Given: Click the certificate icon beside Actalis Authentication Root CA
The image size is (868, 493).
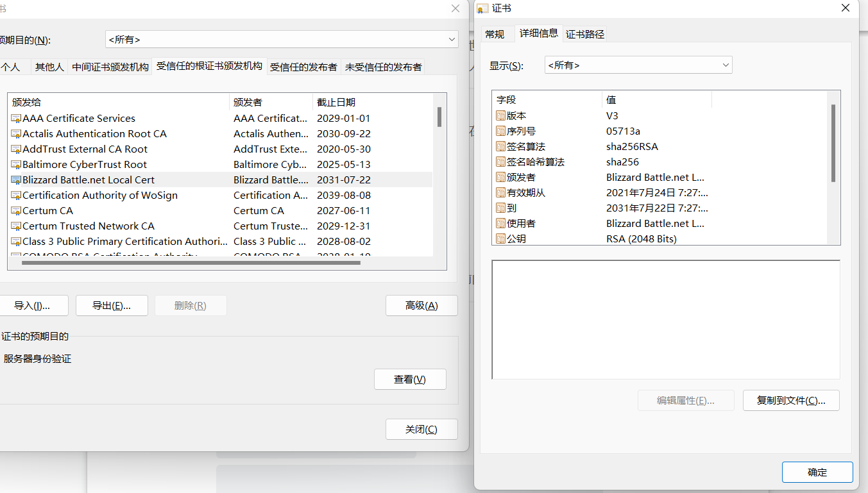Looking at the screenshot, I should (x=16, y=134).
